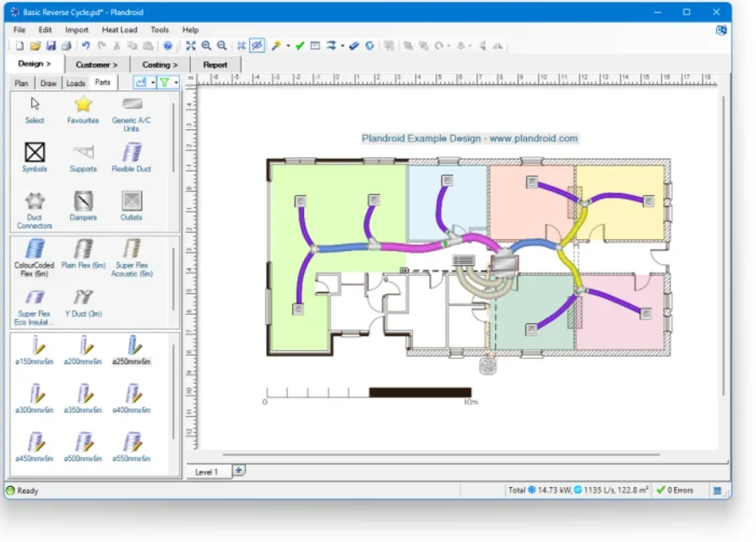Pick the ø400mmx6m duct size

coord(132,399)
